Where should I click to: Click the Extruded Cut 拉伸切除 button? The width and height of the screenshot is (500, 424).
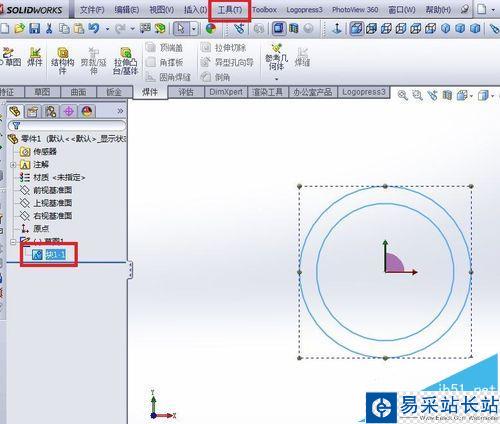pyautogui.click(x=223, y=48)
